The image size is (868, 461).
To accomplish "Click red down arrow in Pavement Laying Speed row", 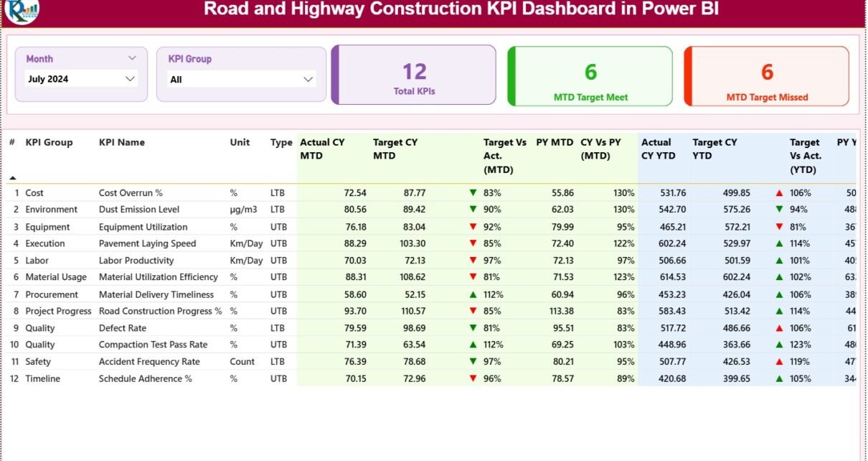I will 473,243.
